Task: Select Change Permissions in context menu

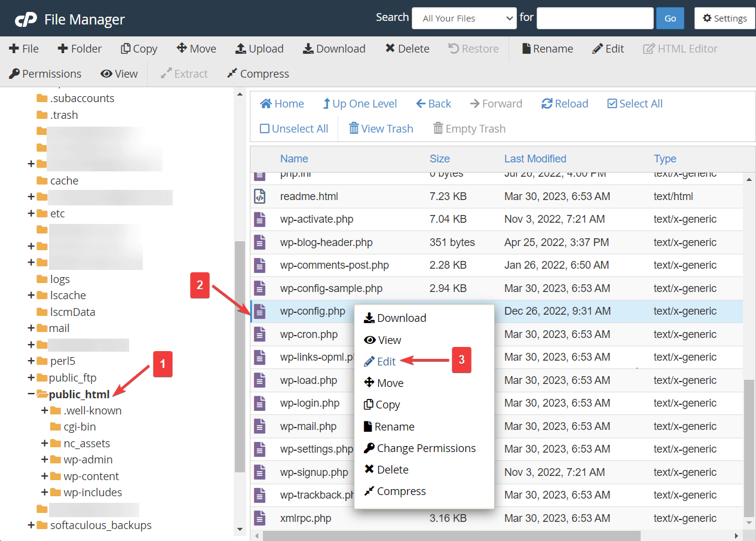Action: (426, 448)
